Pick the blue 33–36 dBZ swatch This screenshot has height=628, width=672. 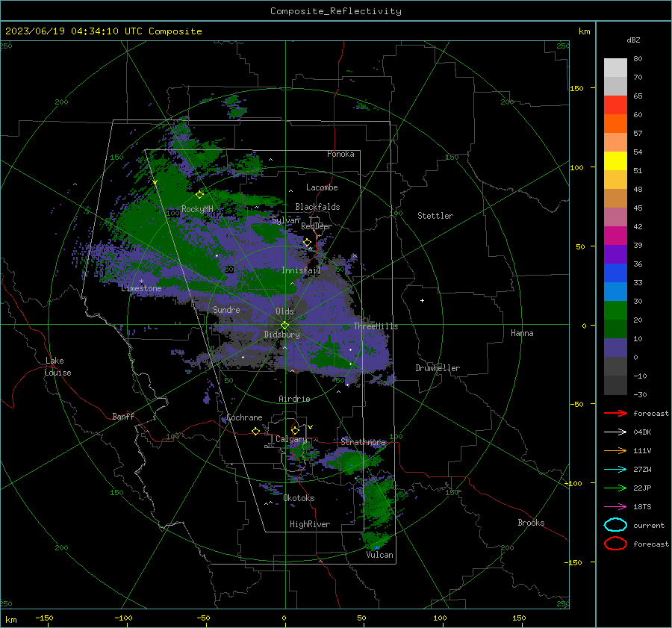point(615,273)
